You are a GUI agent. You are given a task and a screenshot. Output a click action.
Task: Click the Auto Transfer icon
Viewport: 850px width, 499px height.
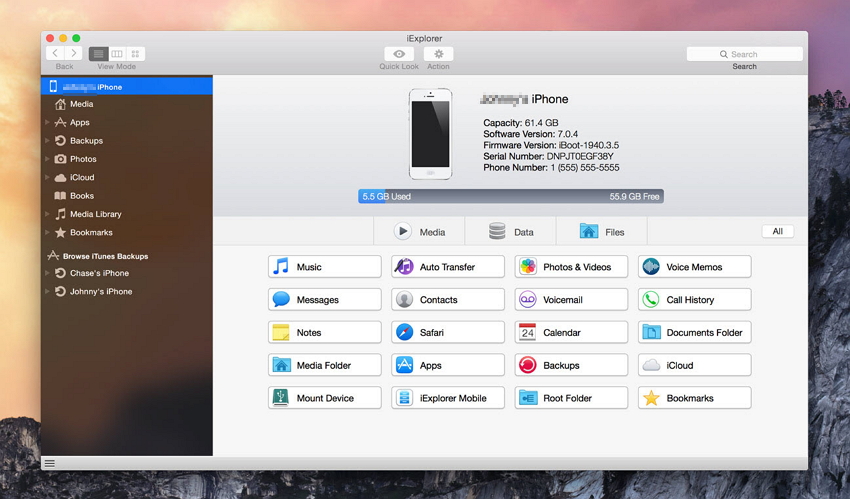404,267
